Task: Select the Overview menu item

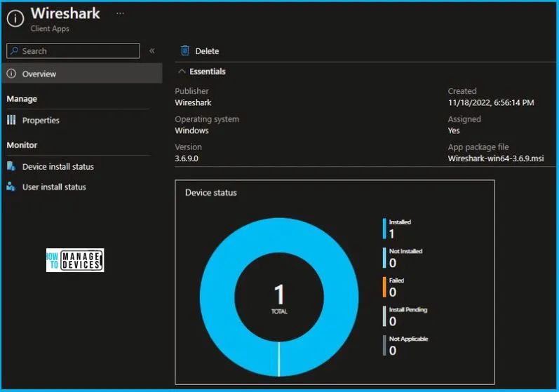Action: [x=82, y=74]
